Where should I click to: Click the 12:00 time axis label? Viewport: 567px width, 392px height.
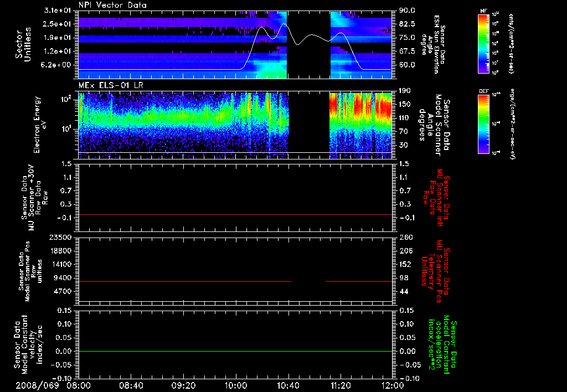tap(393, 385)
